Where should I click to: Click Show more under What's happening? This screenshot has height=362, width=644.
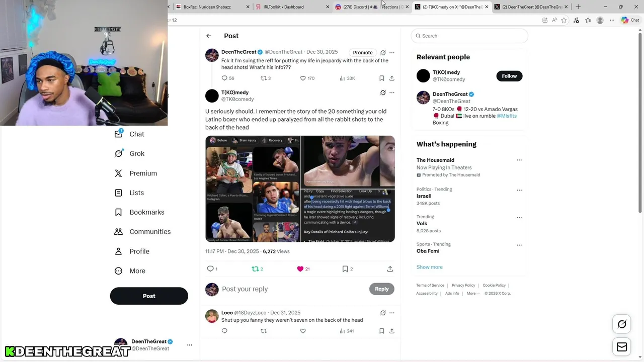pos(429,267)
